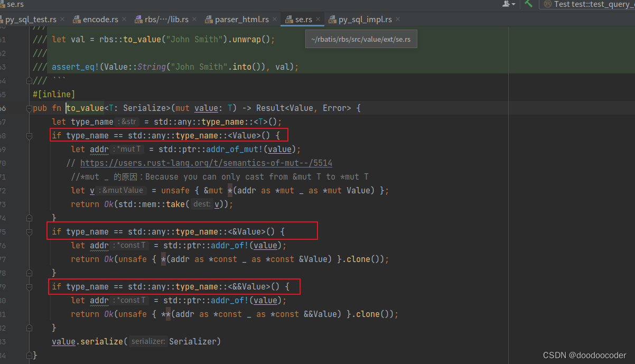Click the green build hammer icon

528,4
